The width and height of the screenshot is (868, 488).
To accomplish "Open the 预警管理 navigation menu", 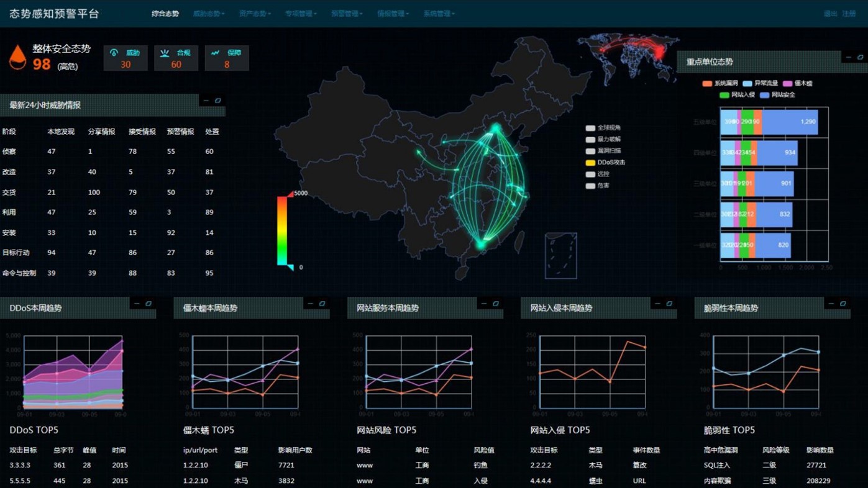I will click(347, 14).
